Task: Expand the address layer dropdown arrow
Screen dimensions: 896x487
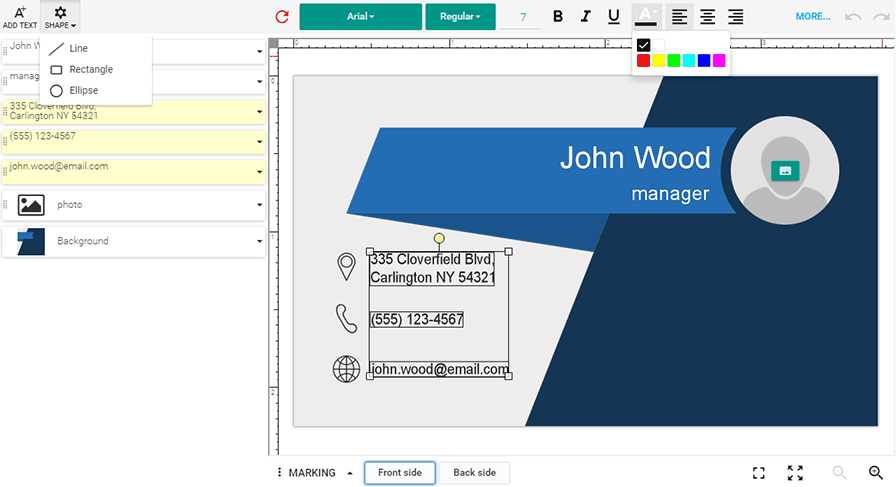Action: (x=259, y=111)
